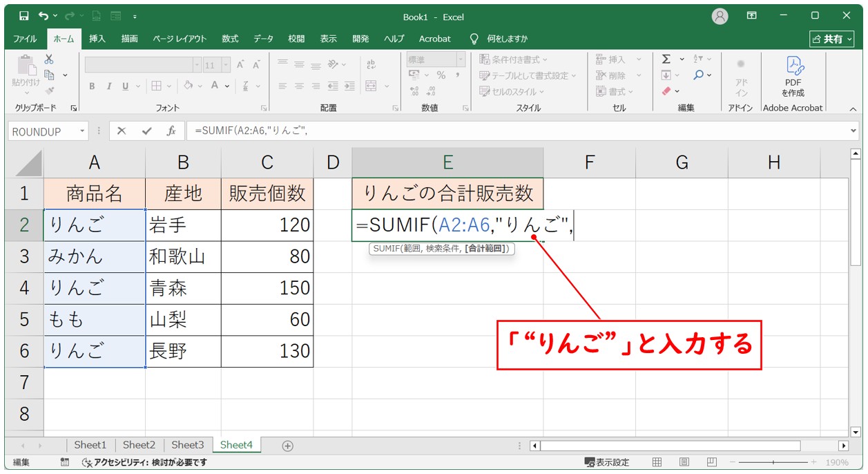The image size is (868, 474).
Task: Switch to Normal view in status bar
Action: click(x=657, y=462)
